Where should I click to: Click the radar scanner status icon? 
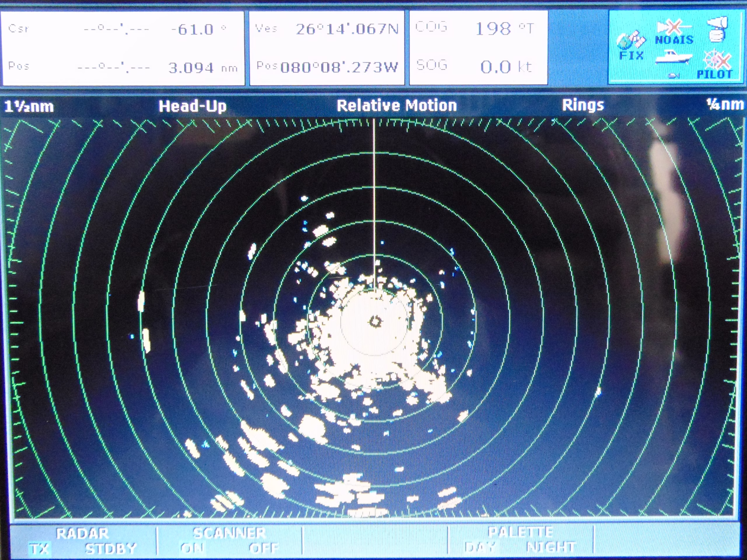(717, 29)
